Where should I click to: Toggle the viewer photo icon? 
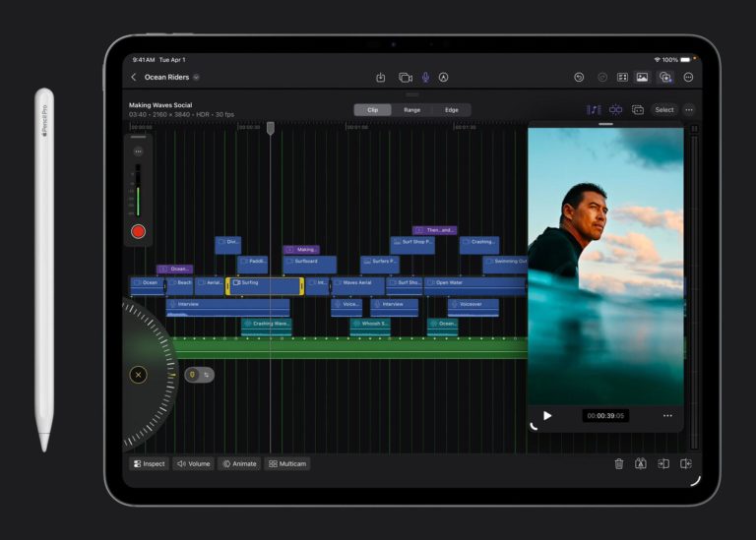coord(642,77)
